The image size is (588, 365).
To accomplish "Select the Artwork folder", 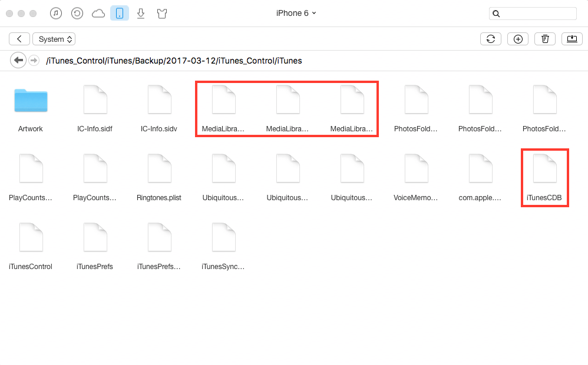I will click(31, 109).
